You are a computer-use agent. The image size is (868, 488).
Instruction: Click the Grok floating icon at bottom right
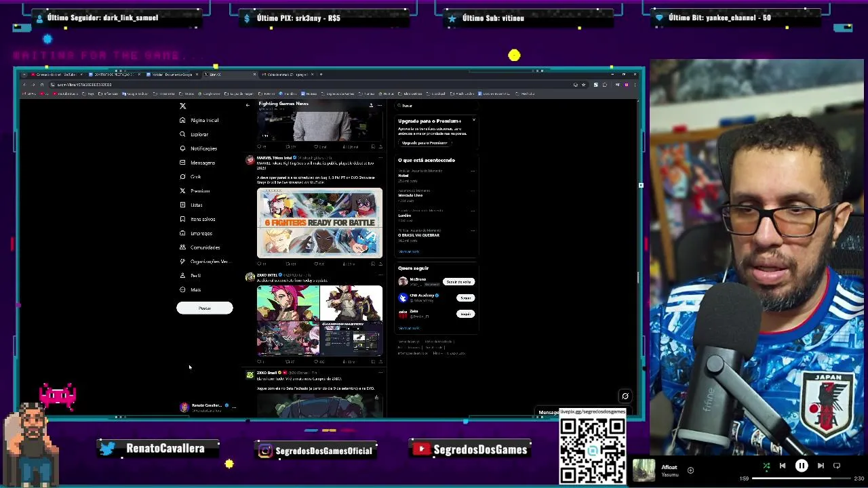click(625, 396)
